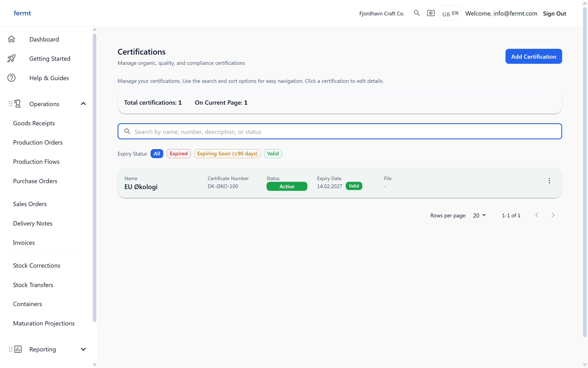Click the Dashboard home icon

tap(11, 39)
